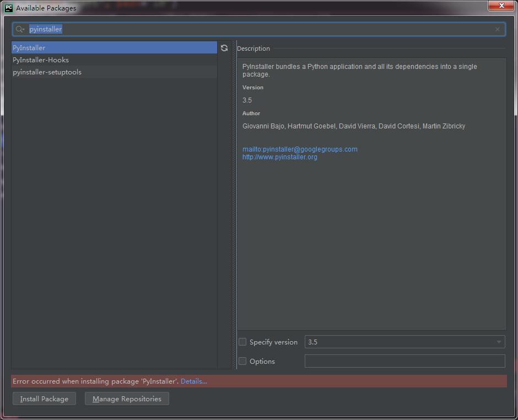Focus the package search field
Screen dimensions: 518x420
pos(259,29)
